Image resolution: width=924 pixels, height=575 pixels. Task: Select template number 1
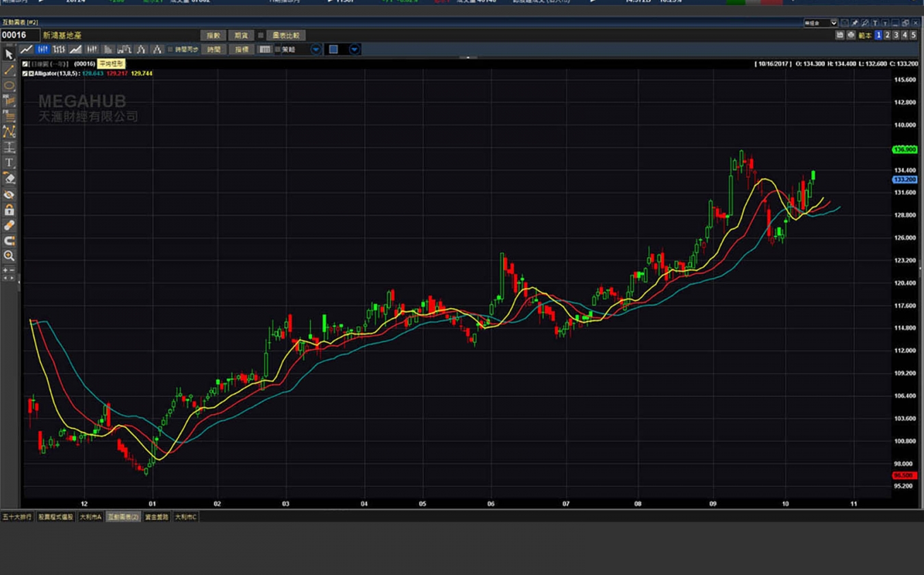[x=879, y=35]
